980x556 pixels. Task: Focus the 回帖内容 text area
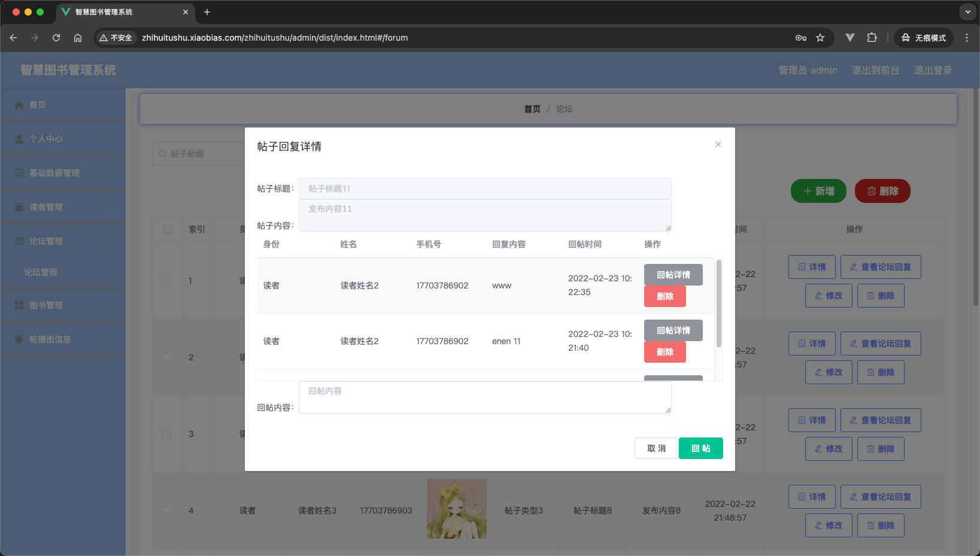(485, 397)
